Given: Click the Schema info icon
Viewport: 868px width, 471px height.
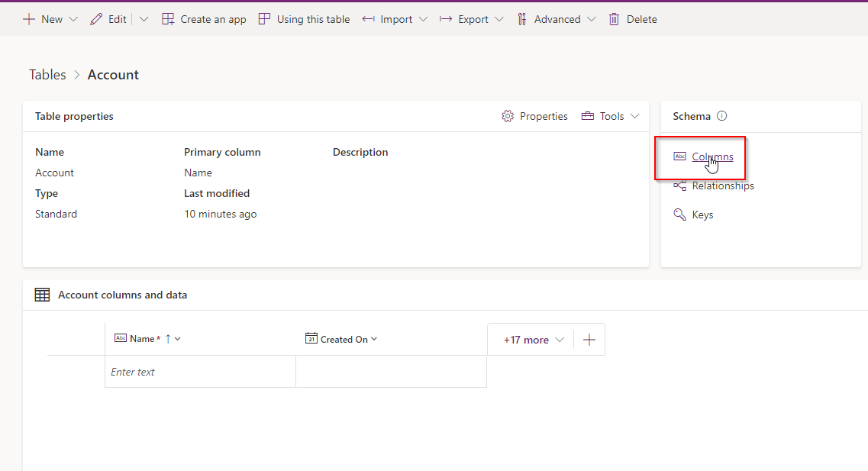Looking at the screenshot, I should tap(722, 116).
